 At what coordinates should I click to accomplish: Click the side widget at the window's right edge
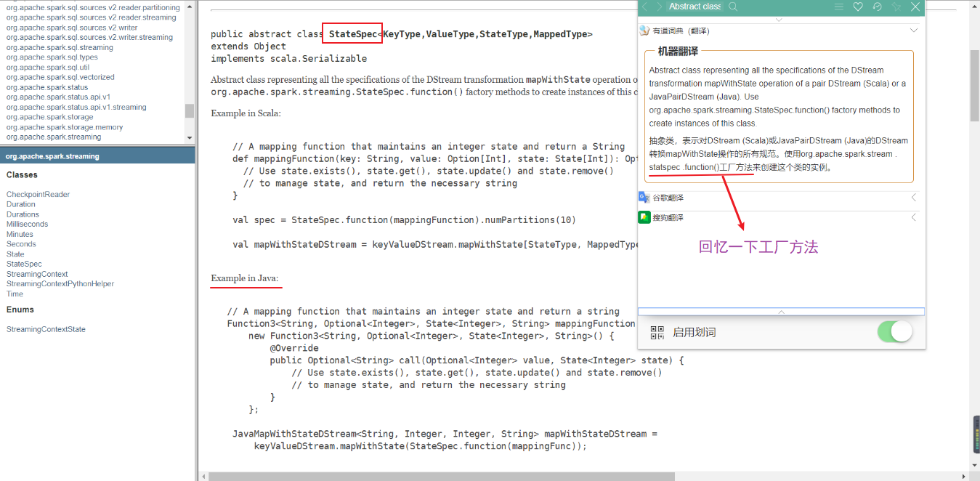[976, 434]
